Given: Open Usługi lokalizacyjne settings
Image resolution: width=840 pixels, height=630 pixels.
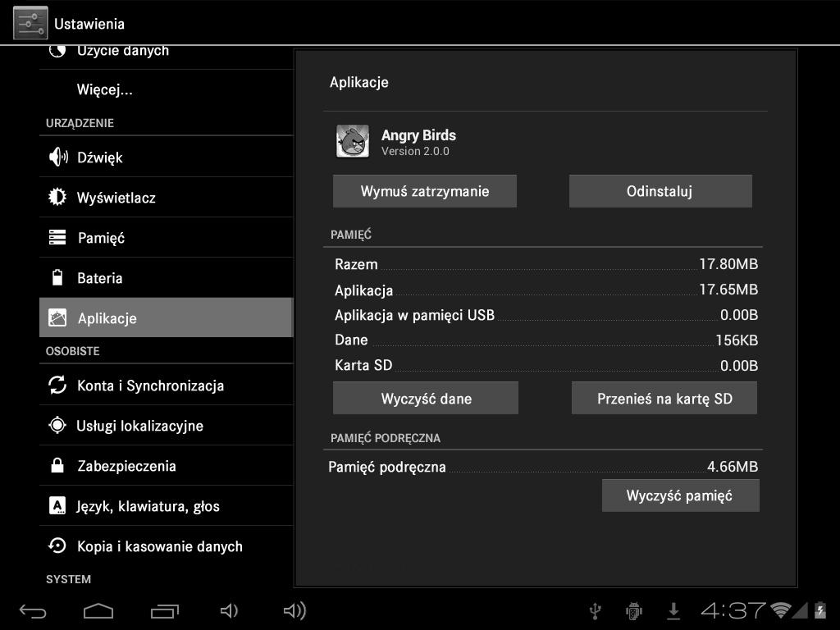Looking at the screenshot, I should click(166, 426).
